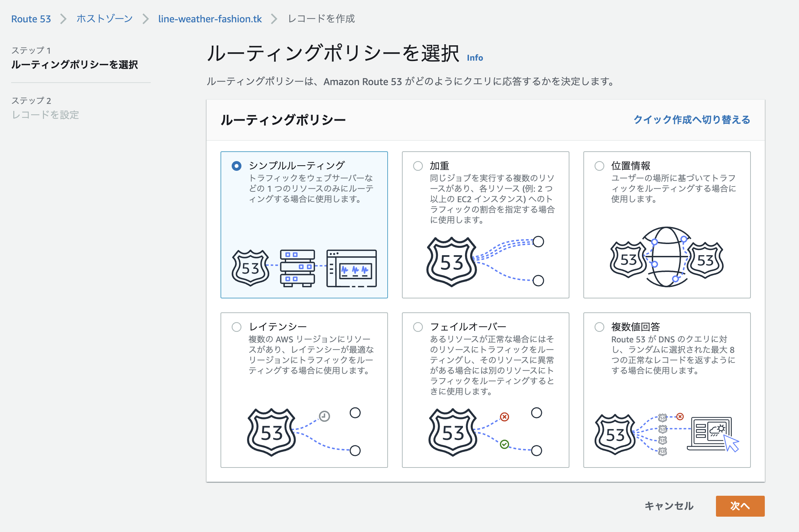The height and width of the screenshot is (532, 799).
Task: Switch to quick create via クイック作成へ切り替える
Action: click(692, 120)
